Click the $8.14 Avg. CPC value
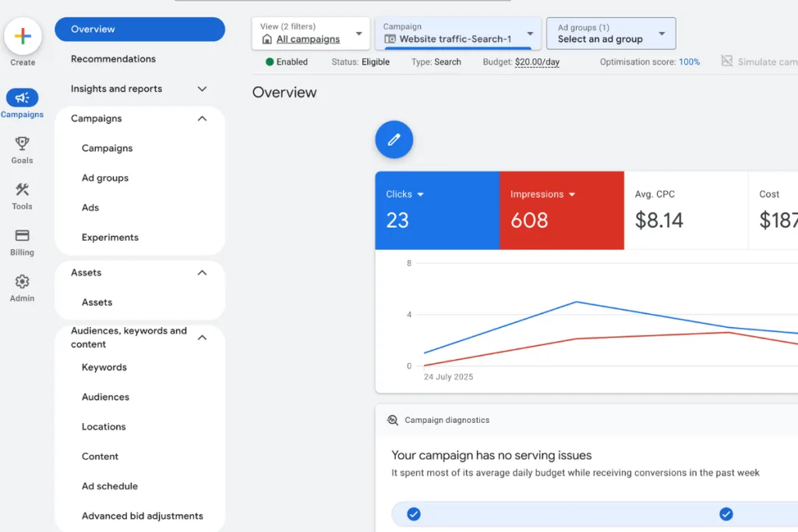 point(659,220)
